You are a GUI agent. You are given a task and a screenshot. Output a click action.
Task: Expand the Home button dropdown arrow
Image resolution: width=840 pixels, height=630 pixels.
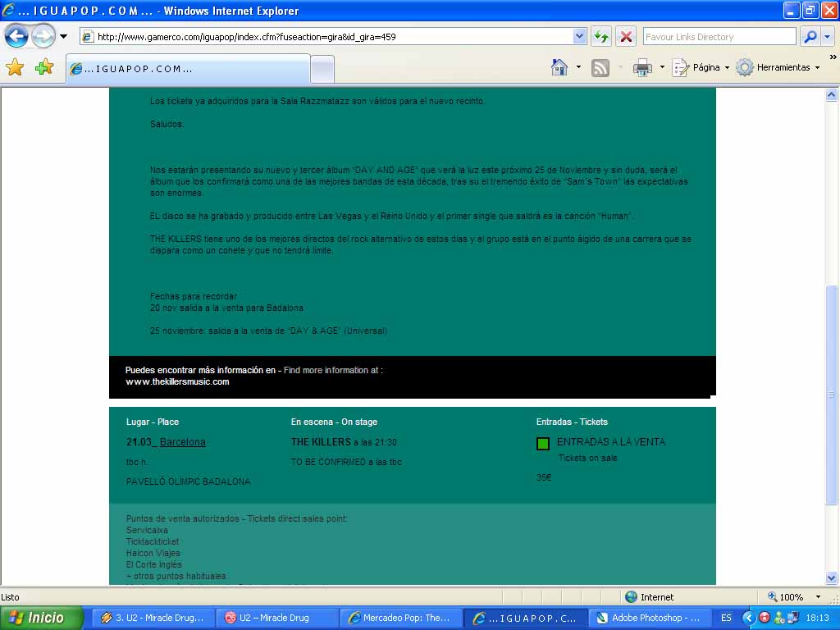tap(578, 67)
